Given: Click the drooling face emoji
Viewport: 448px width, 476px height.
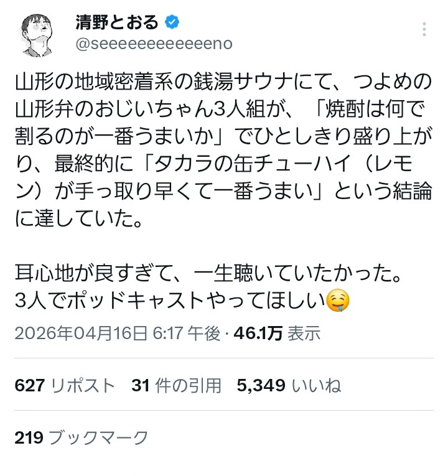Looking at the screenshot, I should (338, 302).
